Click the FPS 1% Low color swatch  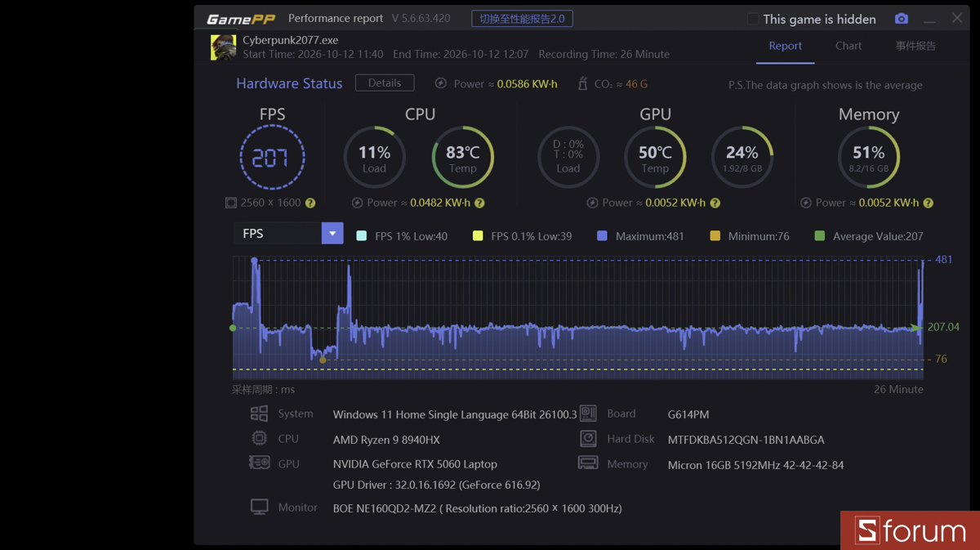(x=362, y=236)
